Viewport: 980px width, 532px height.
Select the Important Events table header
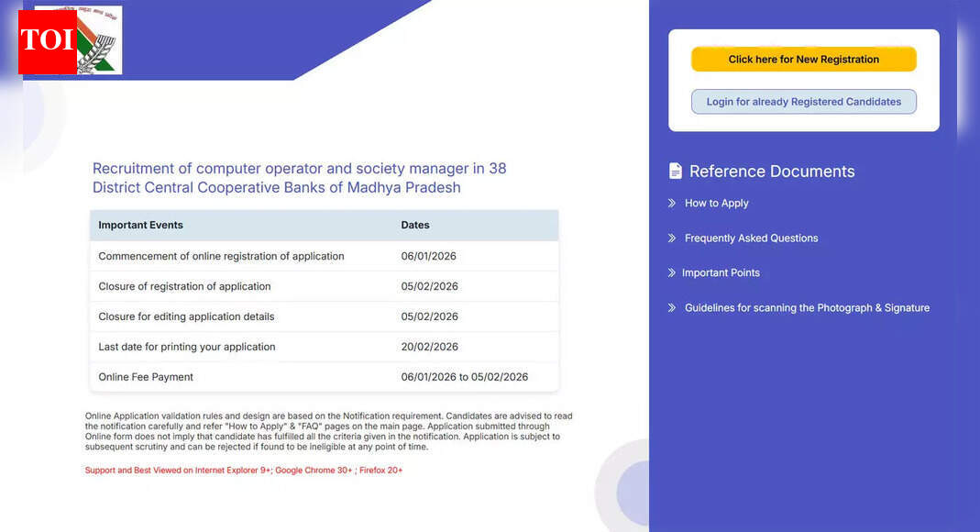click(140, 225)
